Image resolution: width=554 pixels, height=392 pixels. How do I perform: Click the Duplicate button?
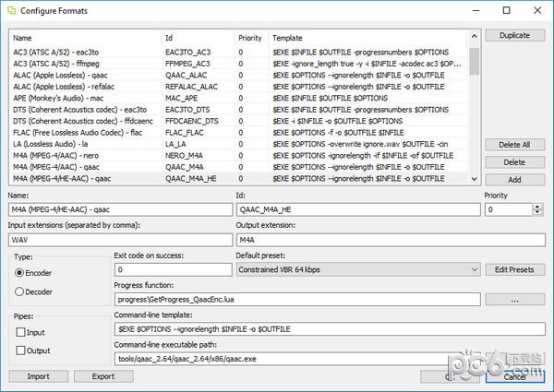(x=514, y=35)
